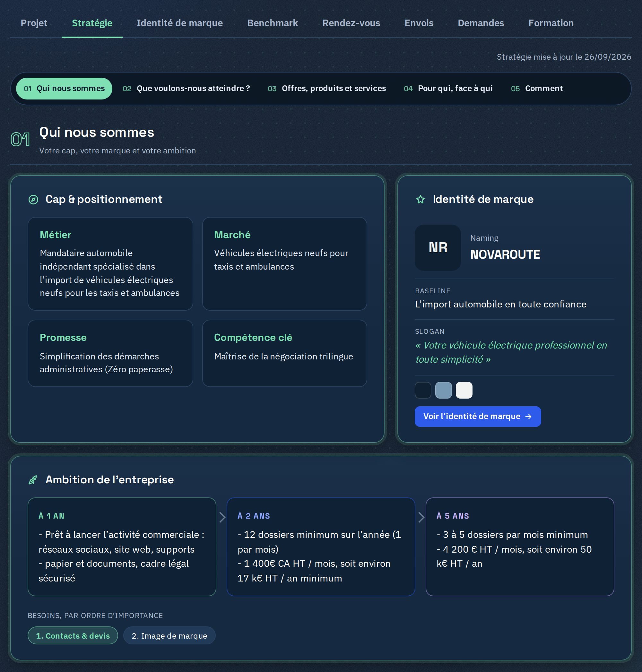Click the NOVAROUTE brand name
This screenshot has width=642, height=672.
[x=505, y=254]
